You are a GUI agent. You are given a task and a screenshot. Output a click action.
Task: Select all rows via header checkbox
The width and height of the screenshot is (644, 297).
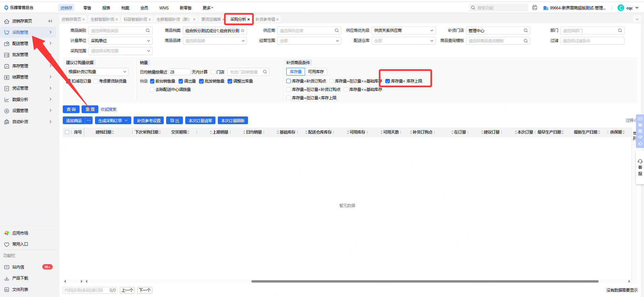67,132
